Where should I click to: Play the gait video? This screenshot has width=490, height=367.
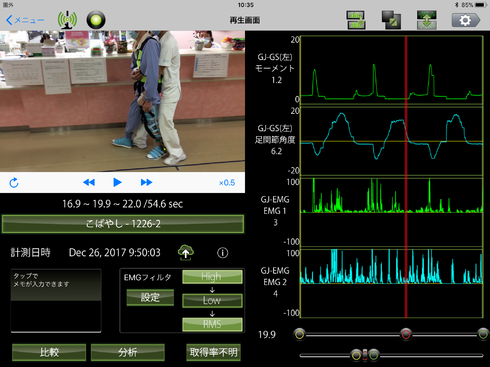[117, 182]
